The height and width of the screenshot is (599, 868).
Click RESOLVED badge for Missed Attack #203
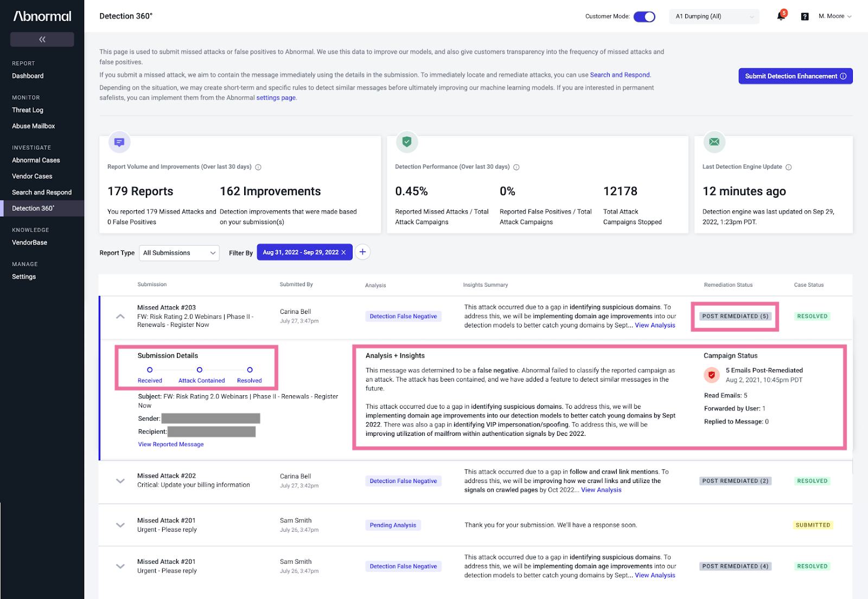pos(812,316)
